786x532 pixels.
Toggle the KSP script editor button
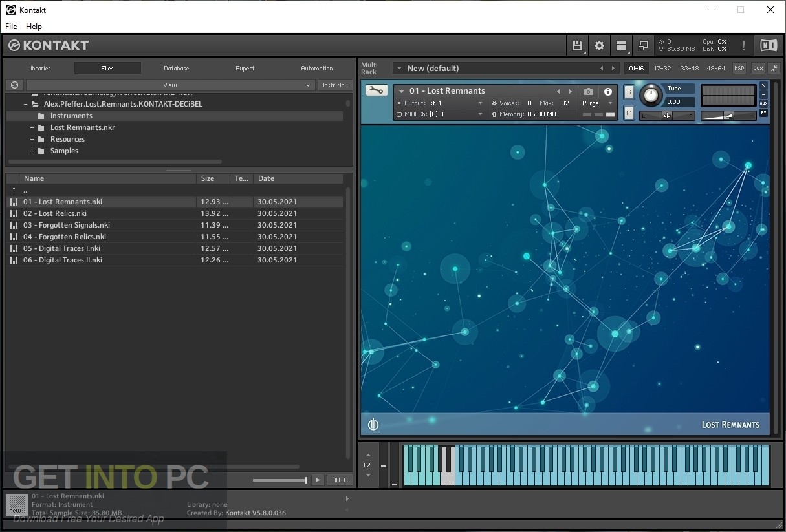739,68
